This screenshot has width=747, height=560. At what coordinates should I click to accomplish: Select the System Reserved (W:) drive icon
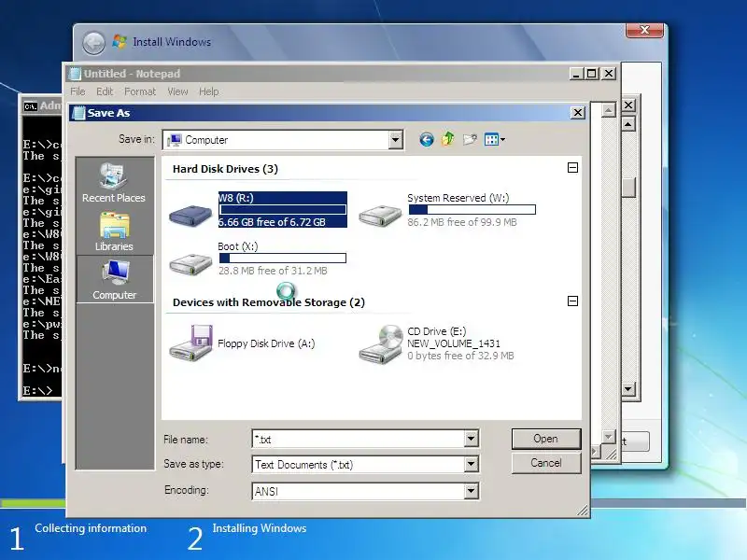pos(380,215)
